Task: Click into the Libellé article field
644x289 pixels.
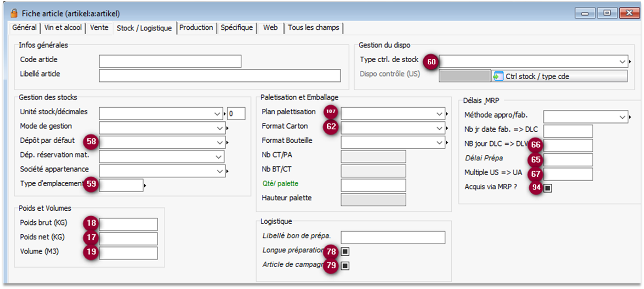Action: click(219, 76)
